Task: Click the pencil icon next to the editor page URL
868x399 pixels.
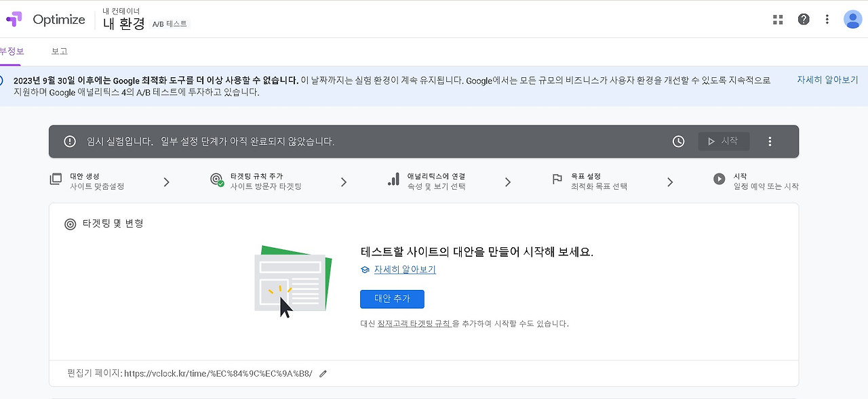Action: [x=323, y=373]
